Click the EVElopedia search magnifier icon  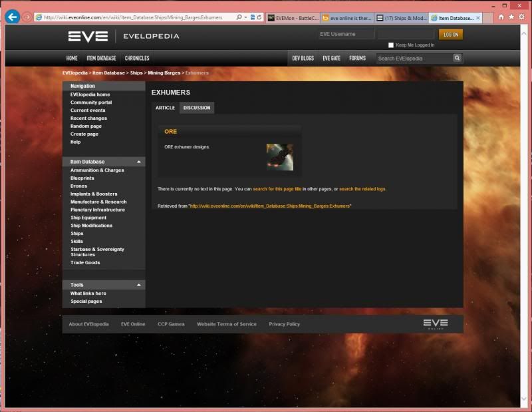point(457,58)
